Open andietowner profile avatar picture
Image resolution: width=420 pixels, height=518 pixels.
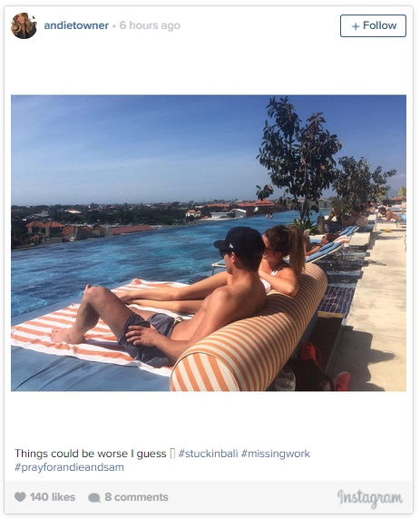coord(24,25)
